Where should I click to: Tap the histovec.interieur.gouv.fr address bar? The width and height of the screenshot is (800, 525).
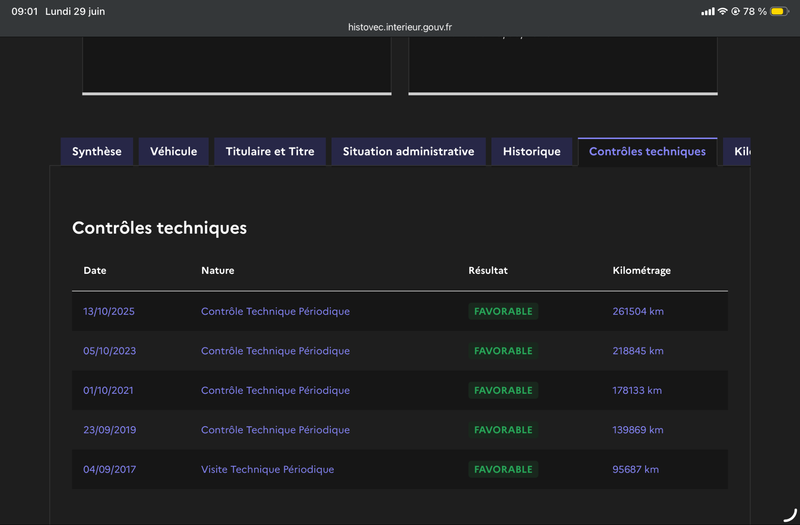coord(400,27)
